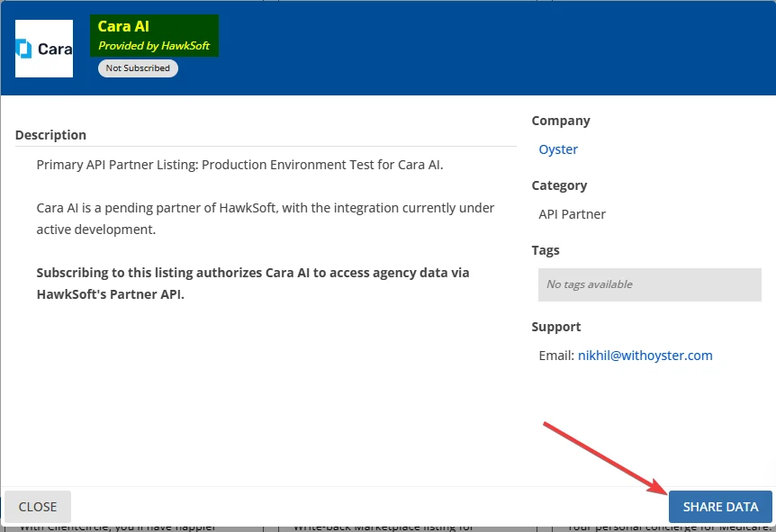Click the Not Subscribed status badge
The height and width of the screenshot is (532, 776).
click(138, 68)
